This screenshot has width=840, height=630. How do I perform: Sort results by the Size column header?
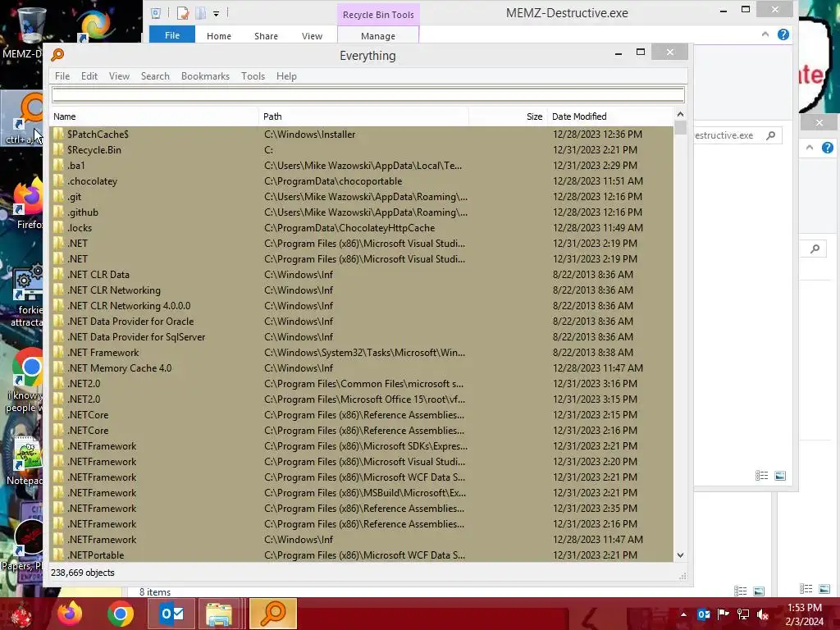point(508,116)
